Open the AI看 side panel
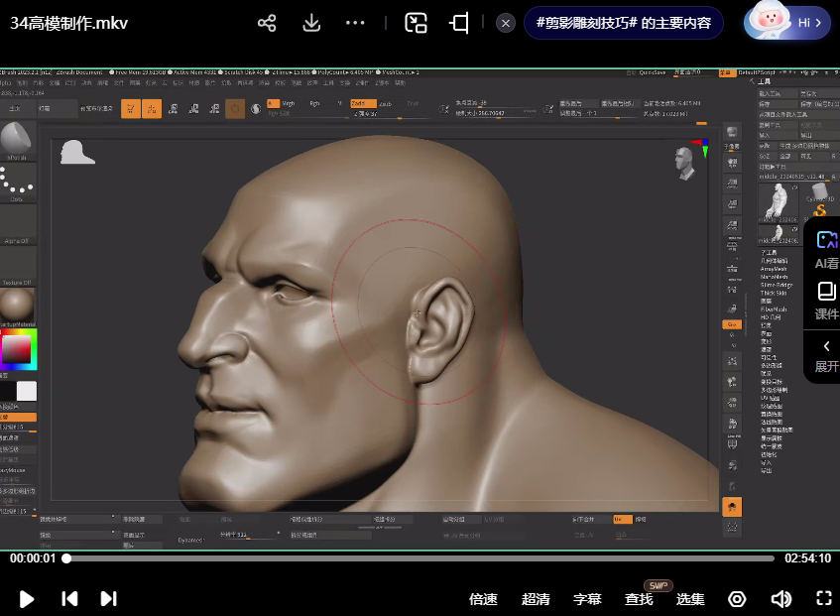This screenshot has width=840, height=616. click(826, 249)
